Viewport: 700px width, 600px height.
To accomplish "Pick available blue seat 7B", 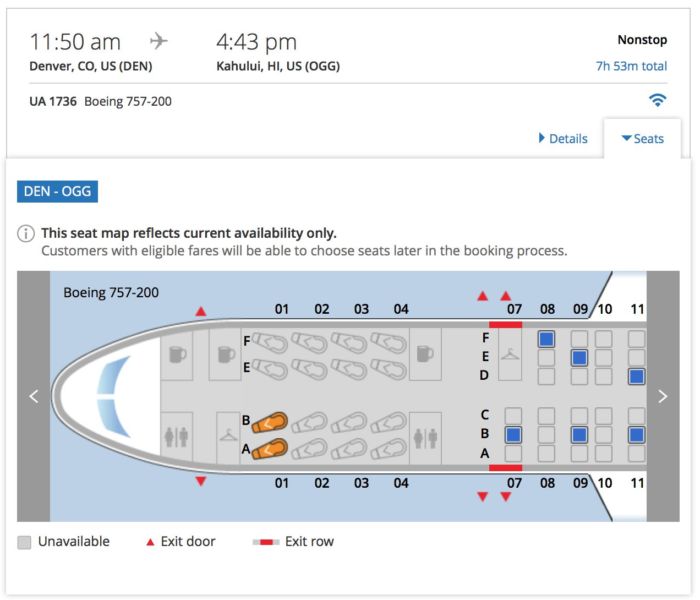I will coord(513,435).
